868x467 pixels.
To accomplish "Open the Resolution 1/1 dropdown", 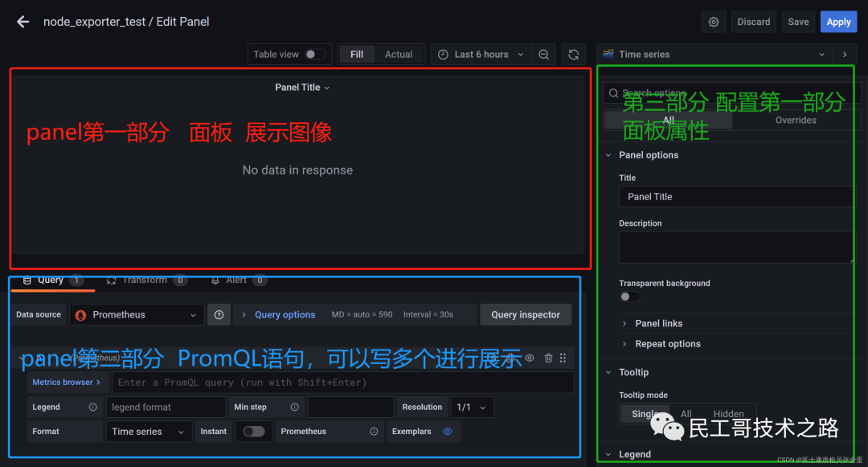I will (x=472, y=408).
